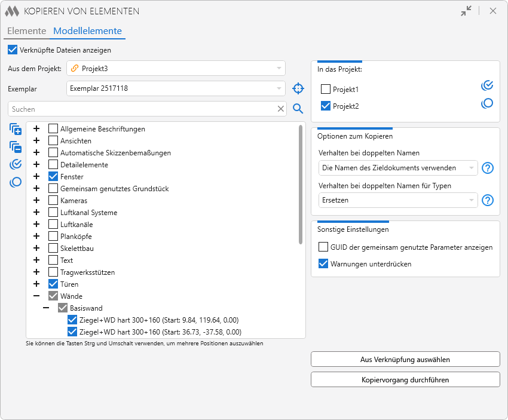Expand the Luftkanal Systeme tree node

37,213
